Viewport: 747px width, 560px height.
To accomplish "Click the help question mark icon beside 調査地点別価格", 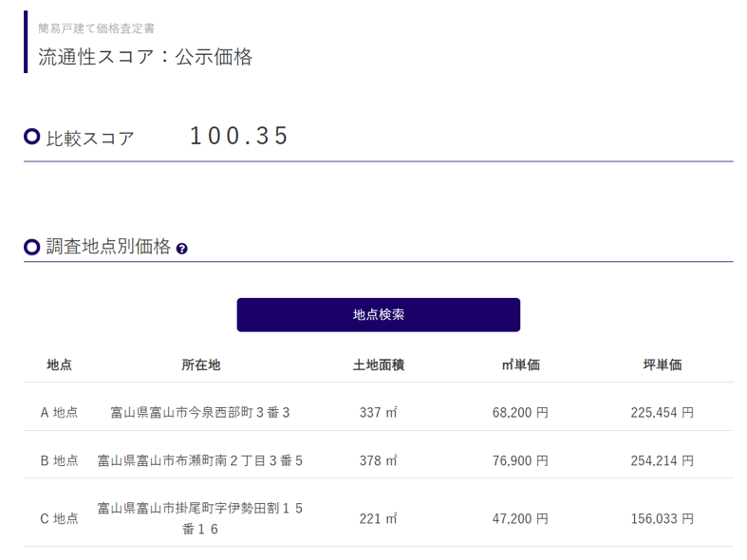I will click(x=182, y=249).
